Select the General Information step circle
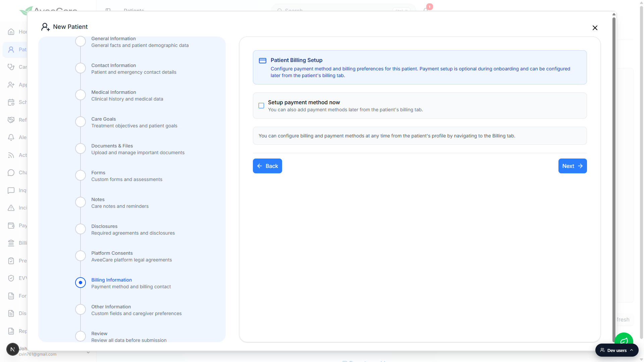This screenshot has width=644, height=362. 80,41
